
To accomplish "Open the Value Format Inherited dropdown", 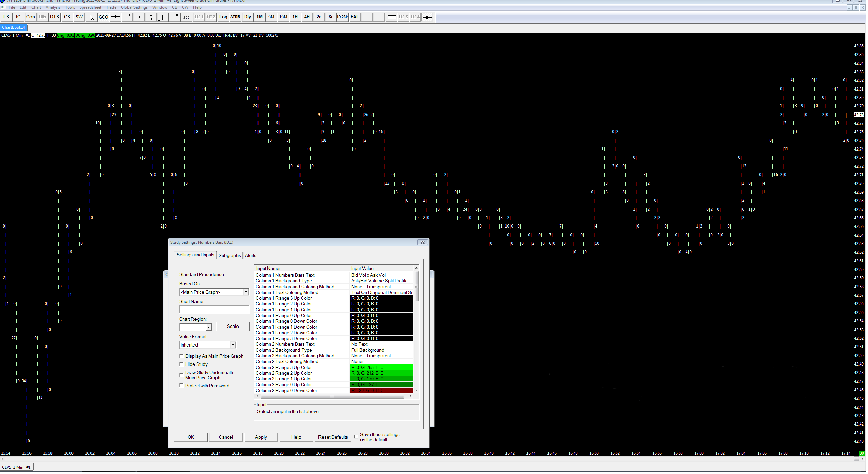I will coord(233,345).
